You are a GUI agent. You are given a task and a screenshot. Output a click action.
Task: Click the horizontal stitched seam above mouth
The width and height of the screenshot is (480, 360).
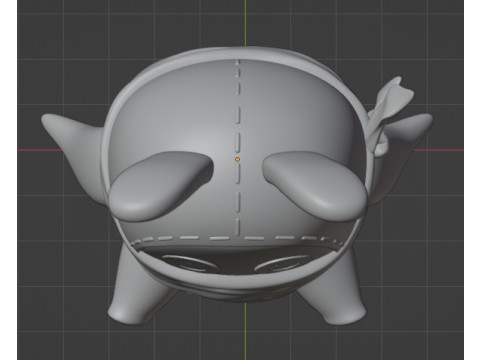[x=237, y=239]
